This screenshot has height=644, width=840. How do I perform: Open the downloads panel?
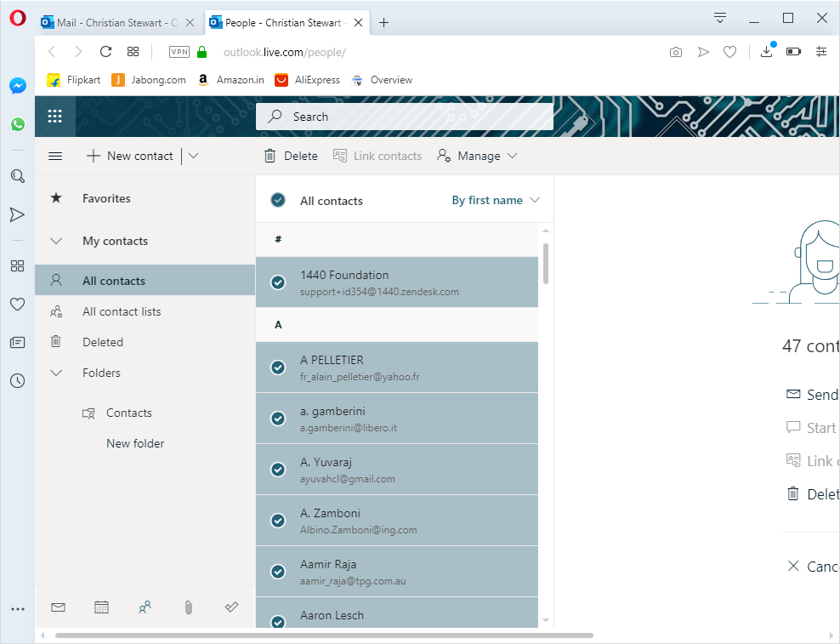point(767,52)
